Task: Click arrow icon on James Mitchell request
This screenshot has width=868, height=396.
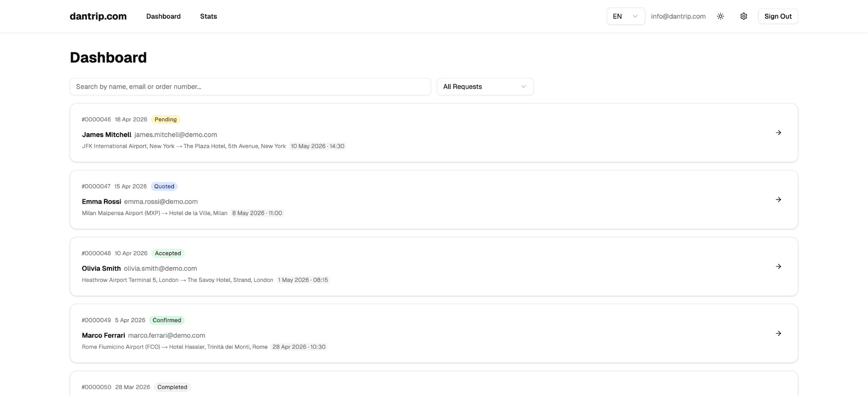Action: [778, 133]
